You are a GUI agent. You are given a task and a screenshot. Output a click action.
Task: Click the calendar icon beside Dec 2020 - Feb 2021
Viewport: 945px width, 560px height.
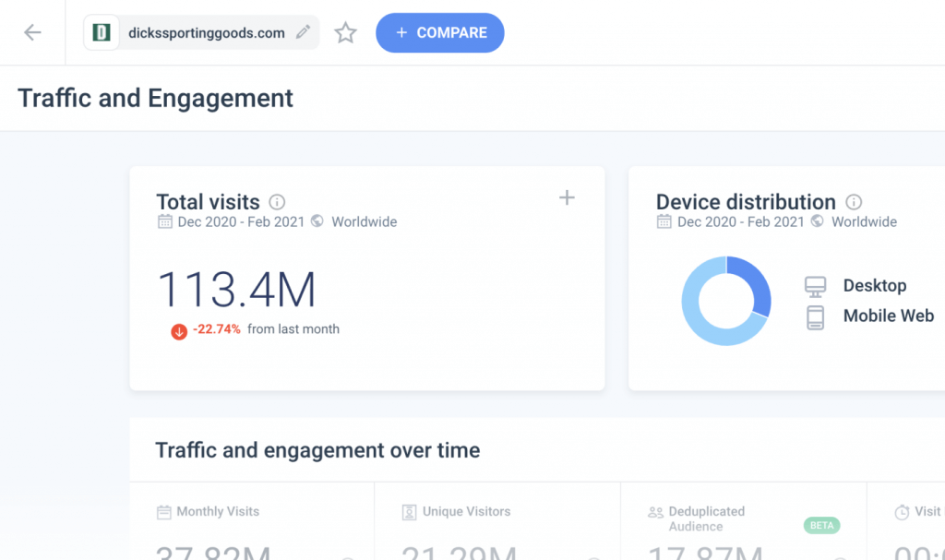[166, 221]
